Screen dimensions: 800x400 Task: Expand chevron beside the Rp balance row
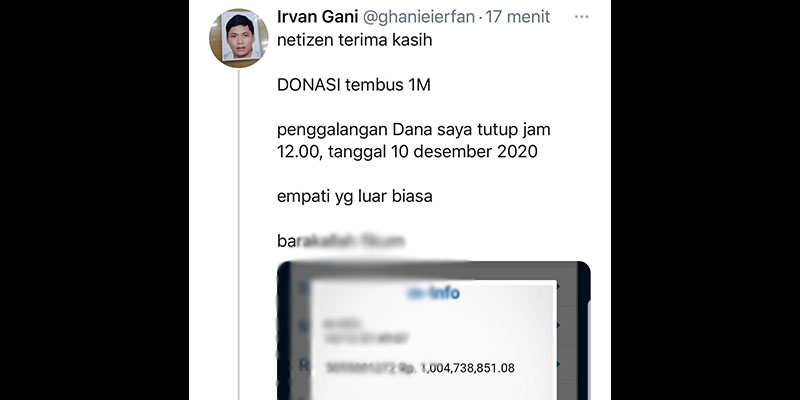[x=559, y=364]
